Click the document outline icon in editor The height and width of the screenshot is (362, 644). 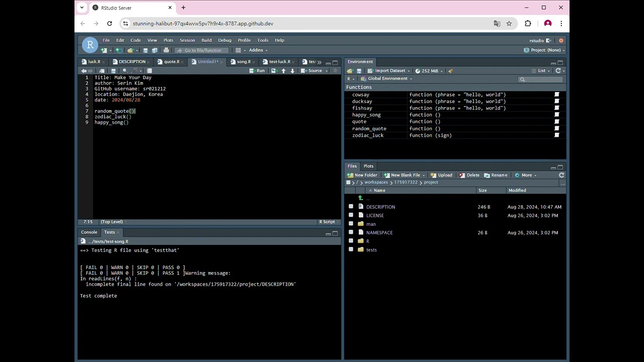click(x=335, y=71)
